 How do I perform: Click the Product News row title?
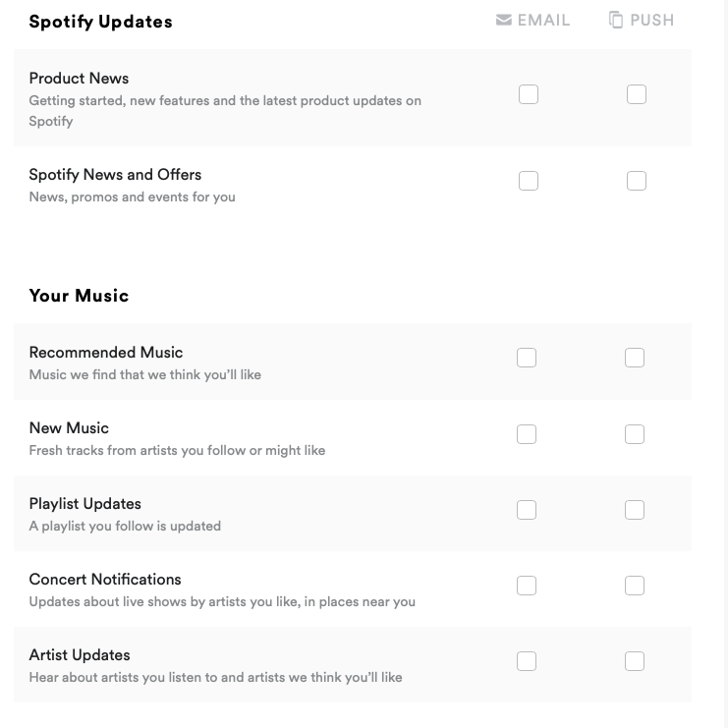[x=79, y=78]
